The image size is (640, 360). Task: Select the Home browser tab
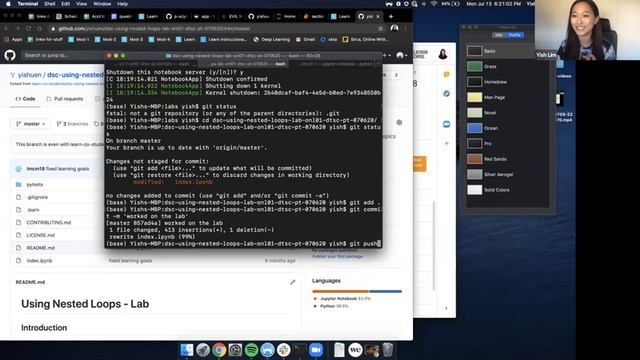[x=286, y=16]
